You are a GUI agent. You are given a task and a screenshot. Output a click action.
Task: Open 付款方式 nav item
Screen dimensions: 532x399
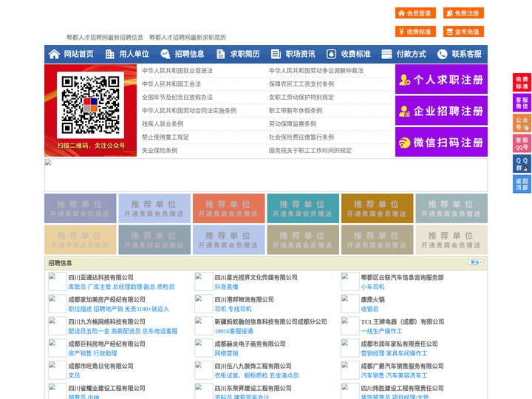pyautogui.click(x=412, y=54)
